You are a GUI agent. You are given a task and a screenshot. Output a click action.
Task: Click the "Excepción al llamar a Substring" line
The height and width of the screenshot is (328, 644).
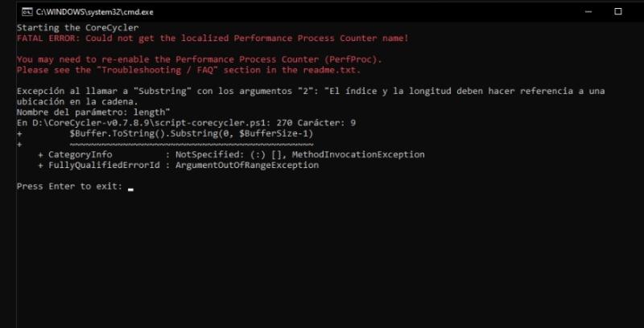point(310,91)
